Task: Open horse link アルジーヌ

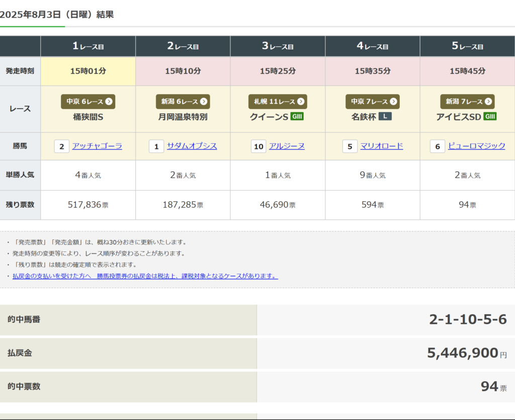Action: click(287, 146)
